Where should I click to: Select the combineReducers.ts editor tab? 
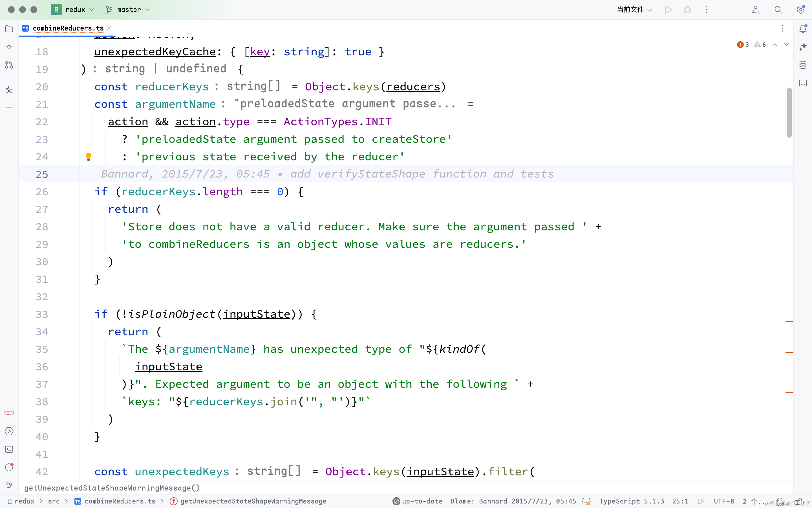point(68,28)
